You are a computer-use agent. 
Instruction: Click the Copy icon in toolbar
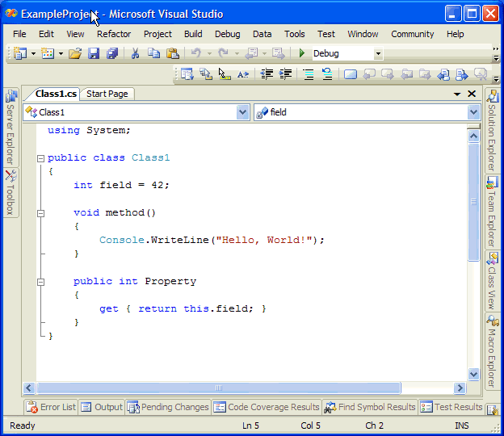point(154,53)
